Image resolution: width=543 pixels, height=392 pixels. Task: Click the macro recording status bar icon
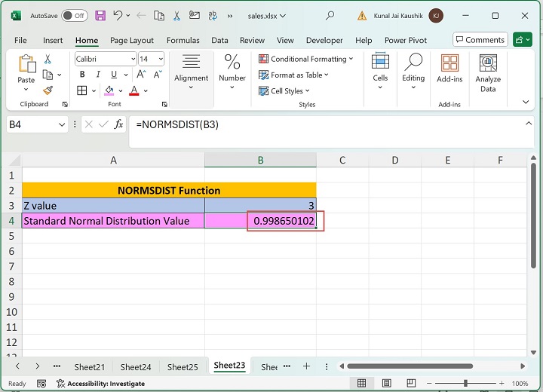[41, 384]
